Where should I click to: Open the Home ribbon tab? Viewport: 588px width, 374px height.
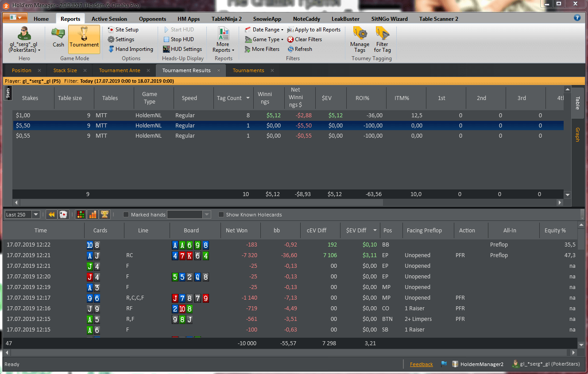click(x=41, y=19)
